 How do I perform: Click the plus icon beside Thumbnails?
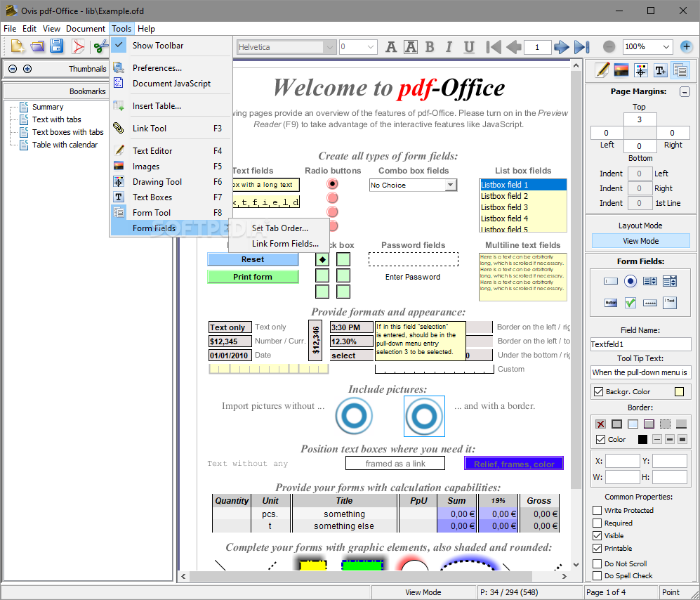(27, 69)
